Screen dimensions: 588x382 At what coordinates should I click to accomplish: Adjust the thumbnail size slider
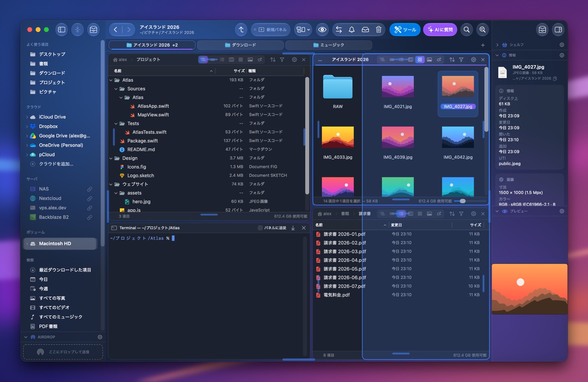click(463, 201)
